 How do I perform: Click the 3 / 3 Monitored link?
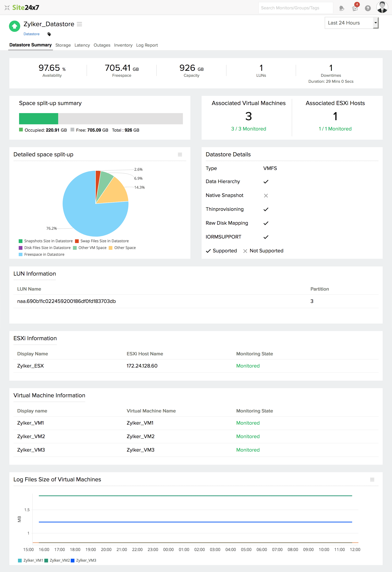tap(248, 128)
